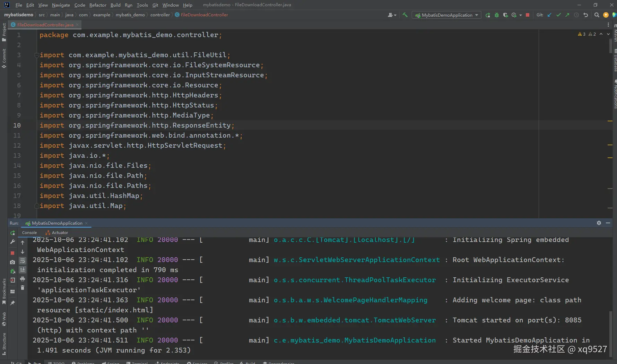Collapse the import block at line 3

click(36, 55)
